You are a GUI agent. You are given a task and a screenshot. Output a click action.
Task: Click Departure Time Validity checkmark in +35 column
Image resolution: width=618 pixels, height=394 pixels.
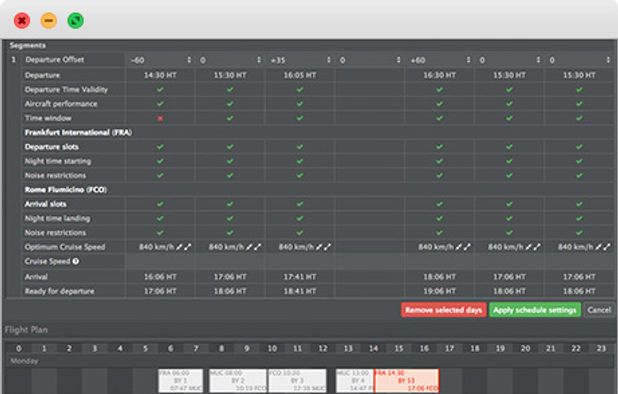300,89
